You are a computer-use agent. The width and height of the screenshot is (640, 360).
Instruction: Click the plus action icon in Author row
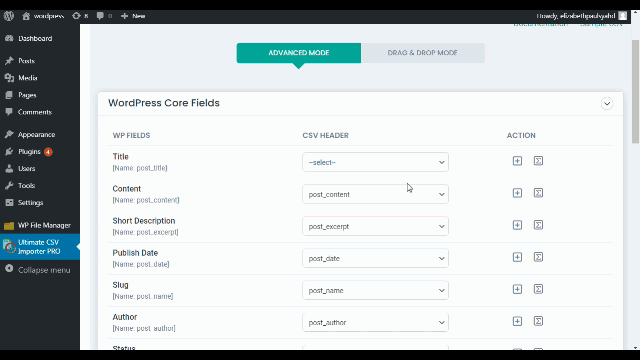click(x=517, y=321)
